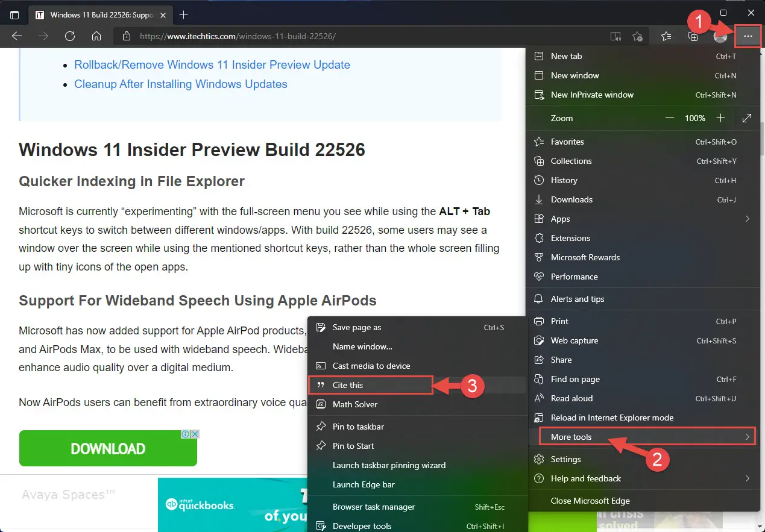The image size is (765, 532).
Task: Open Browser task manager
Action: tap(417, 507)
